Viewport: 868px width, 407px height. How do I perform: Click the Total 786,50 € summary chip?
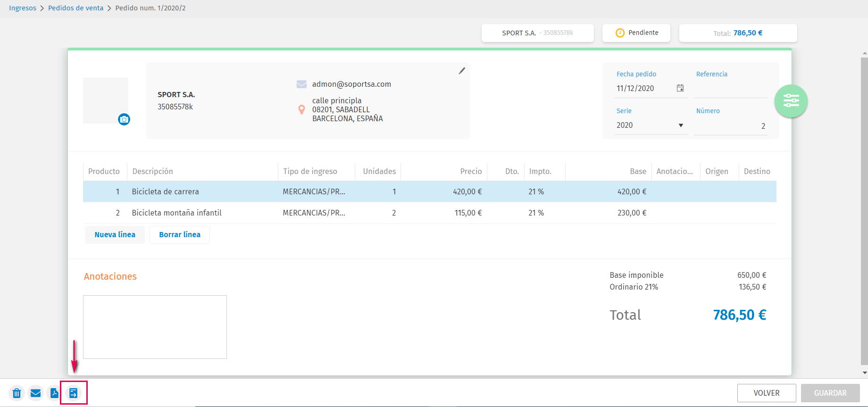point(738,33)
